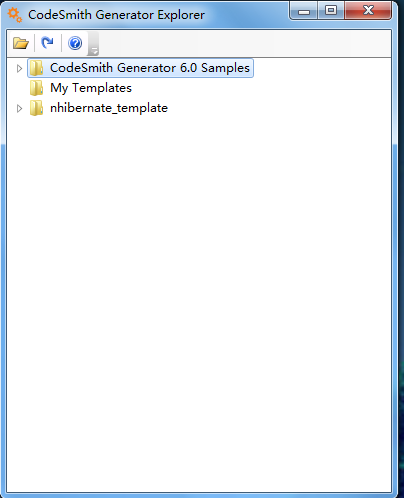The height and width of the screenshot is (498, 404).
Task: Click the refresh arrow toolbar icon
Action: point(47,43)
